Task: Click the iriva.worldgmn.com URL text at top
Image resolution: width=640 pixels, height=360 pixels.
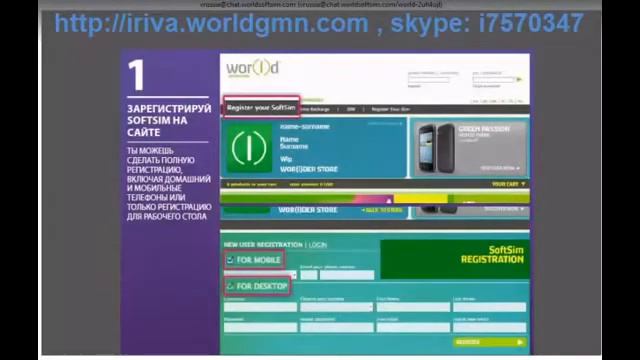Action: 211,23
